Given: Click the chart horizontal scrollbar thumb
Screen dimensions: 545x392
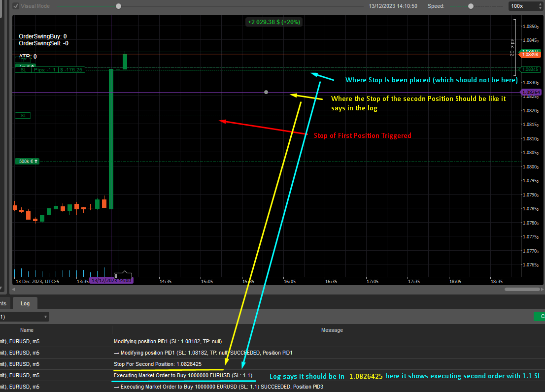Looking at the screenshot, I should tap(515, 289).
